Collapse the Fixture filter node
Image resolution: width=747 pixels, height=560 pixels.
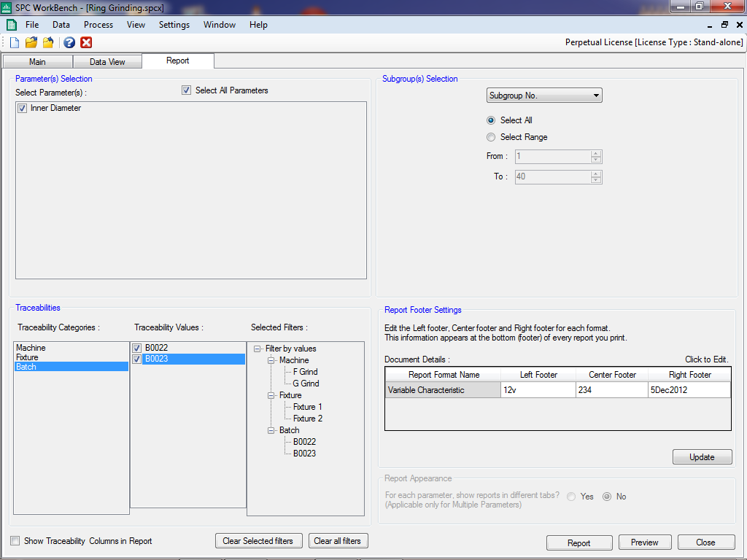pyautogui.click(x=271, y=395)
